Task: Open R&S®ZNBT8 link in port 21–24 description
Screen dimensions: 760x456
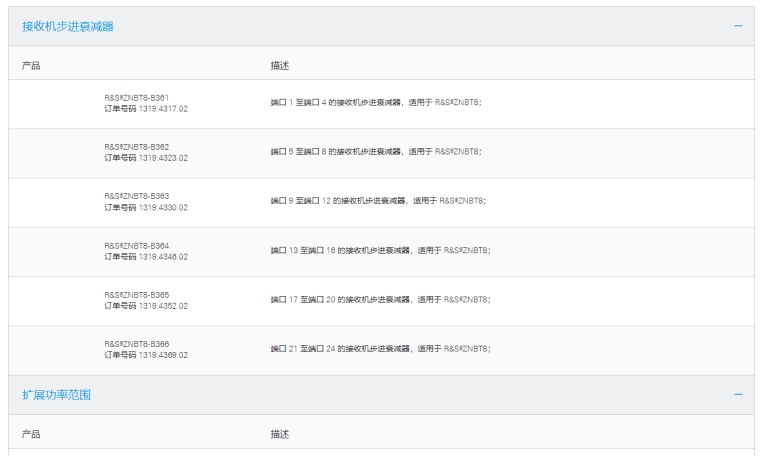Action: tap(467, 348)
